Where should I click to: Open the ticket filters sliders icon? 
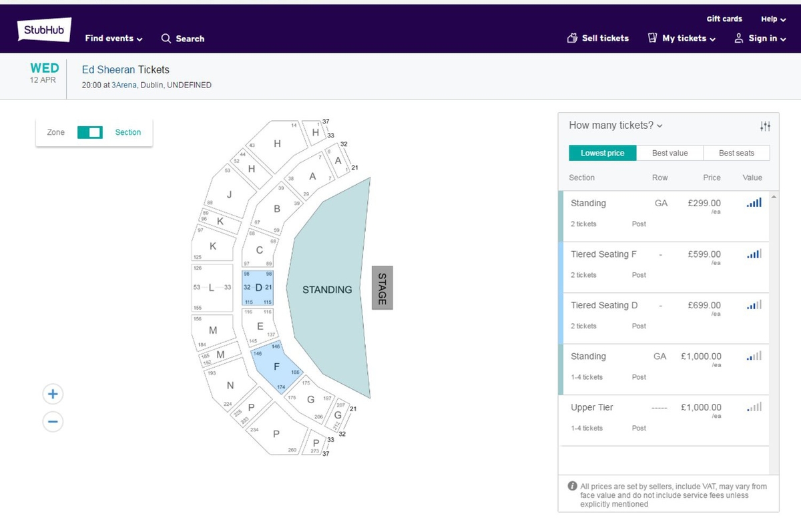[765, 125]
